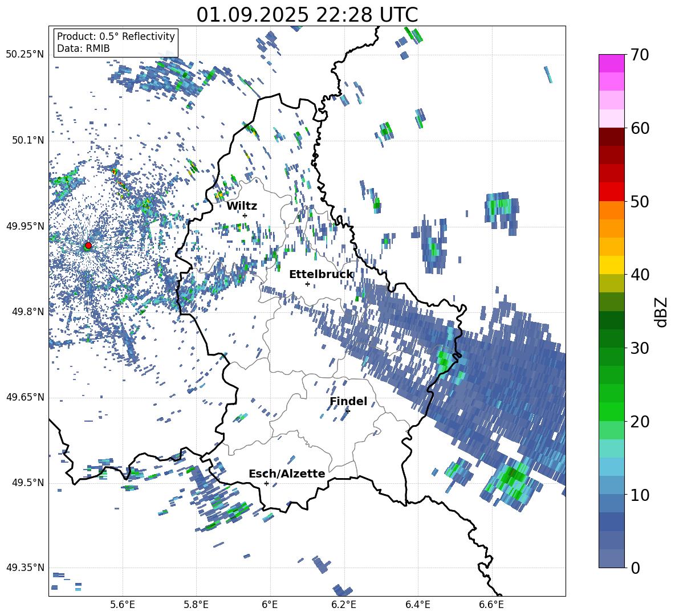Pick the bright red swatch just above 50 dBZ
This screenshot has height=616, width=675.
tap(611, 192)
